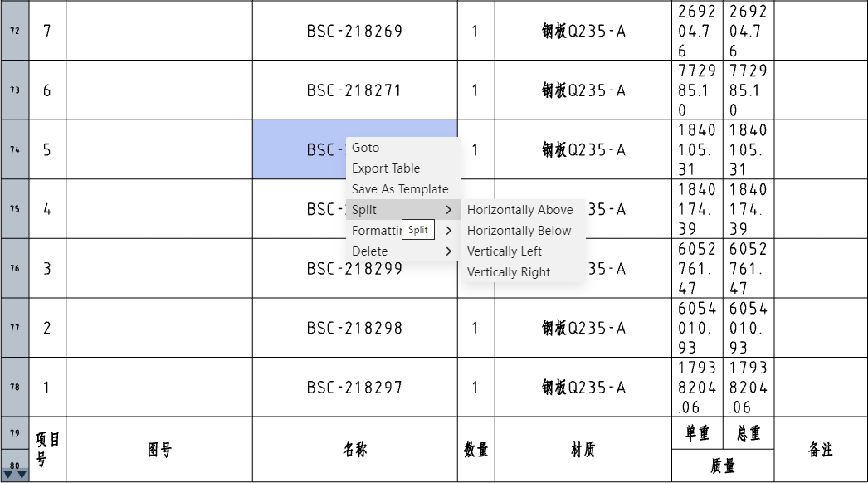868x483 pixels.
Task: Select row header 76
Action: coord(15,269)
